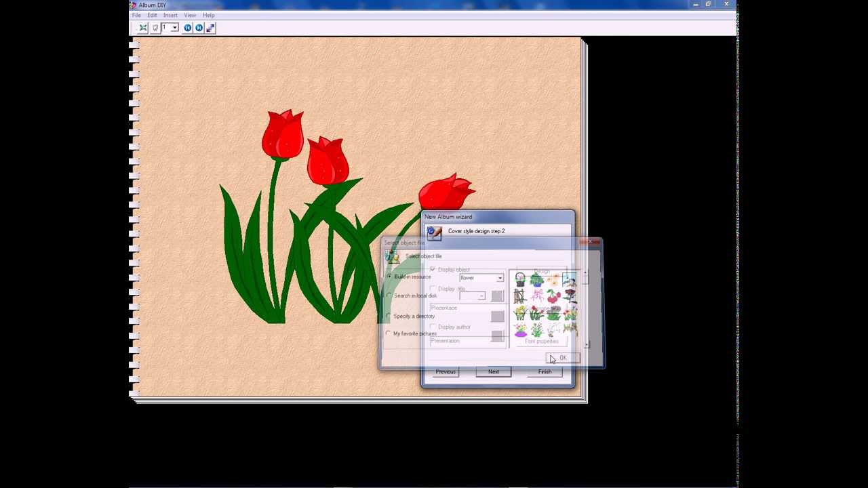Open the View menu

(x=190, y=15)
